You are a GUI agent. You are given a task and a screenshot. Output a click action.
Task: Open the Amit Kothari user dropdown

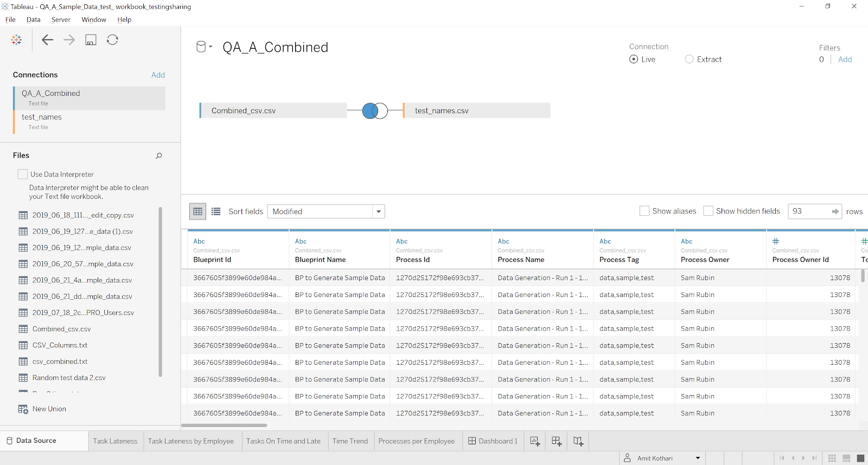pyautogui.click(x=698, y=458)
